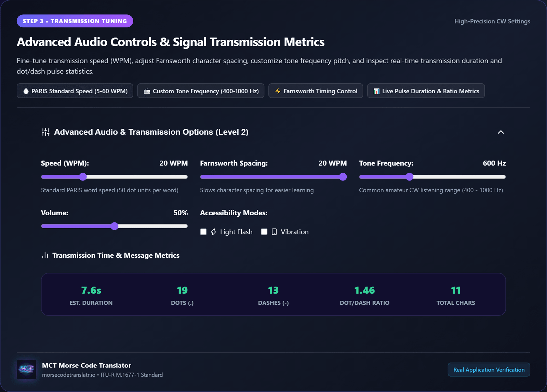Click the Step 3 Transmission Tuning badge
Viewport: 547px width, 392px height.
[75, 21]
